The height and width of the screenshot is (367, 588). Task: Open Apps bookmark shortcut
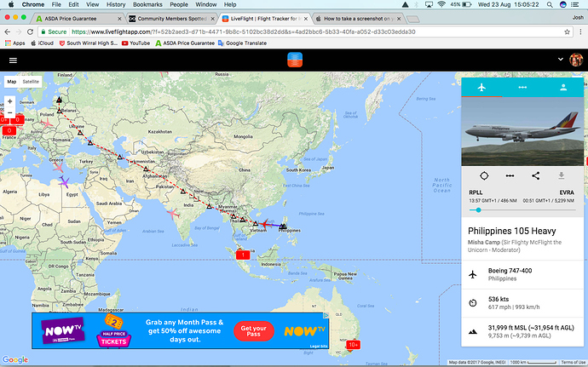click(x=15, y=43)
